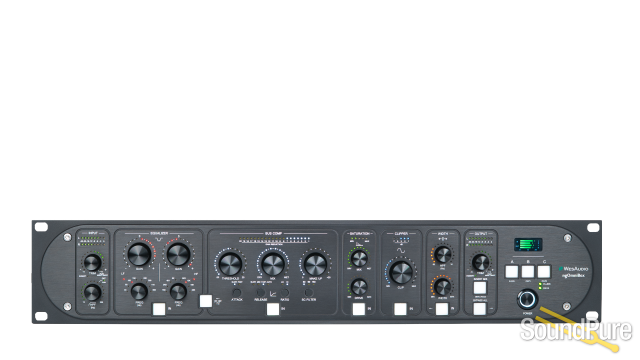Click the OUTPUT section label
Image resolution: width=640 pixels, height=360 pixels.
(x=480, y=233)
